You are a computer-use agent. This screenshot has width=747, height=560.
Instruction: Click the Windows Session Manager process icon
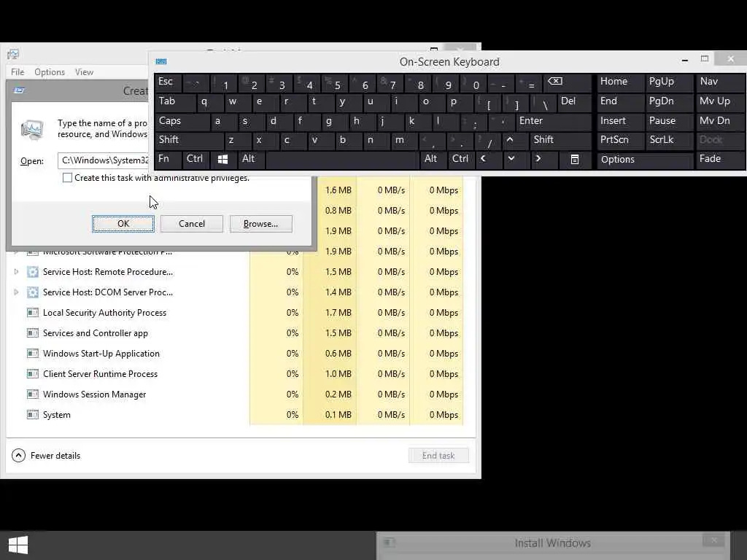click(x=32, y=394)
